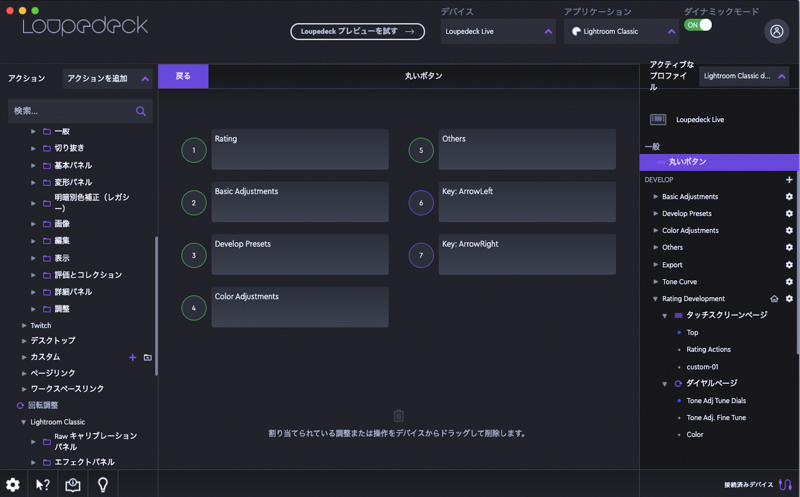Expand the 基本パネル folder
The width and height of the screenshot is (800, 497).
pos(33,165)
